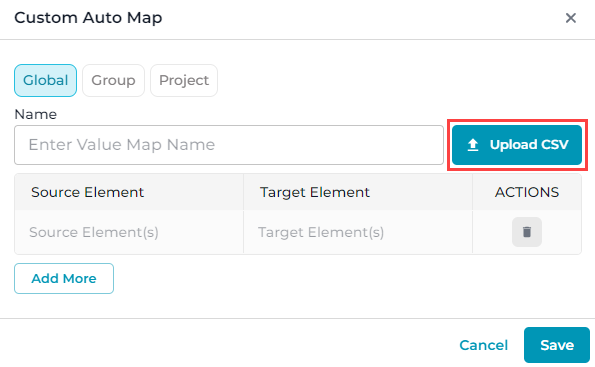The image size is (595, 367).
Task: Click the Name field label
Action: tap(36, 114)
